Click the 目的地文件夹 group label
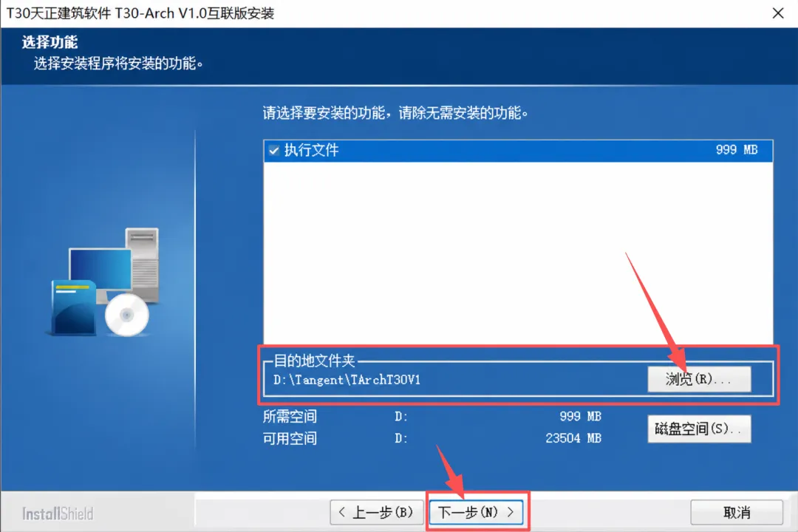Viewport: 798px width, 532px height. click(x=314, y=361)
